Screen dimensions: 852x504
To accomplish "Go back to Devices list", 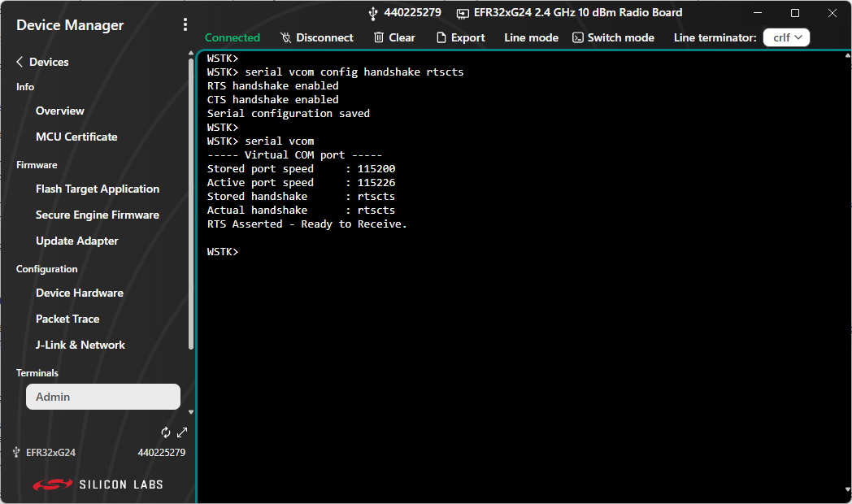I will coord(42,62).
